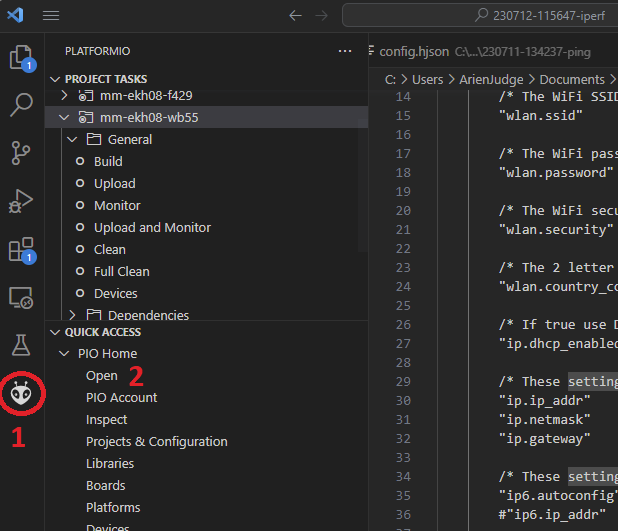The image size is (618, 531).
Task: Expand the mm-ekh08-f429 environment
Action: tap(65, 95)
